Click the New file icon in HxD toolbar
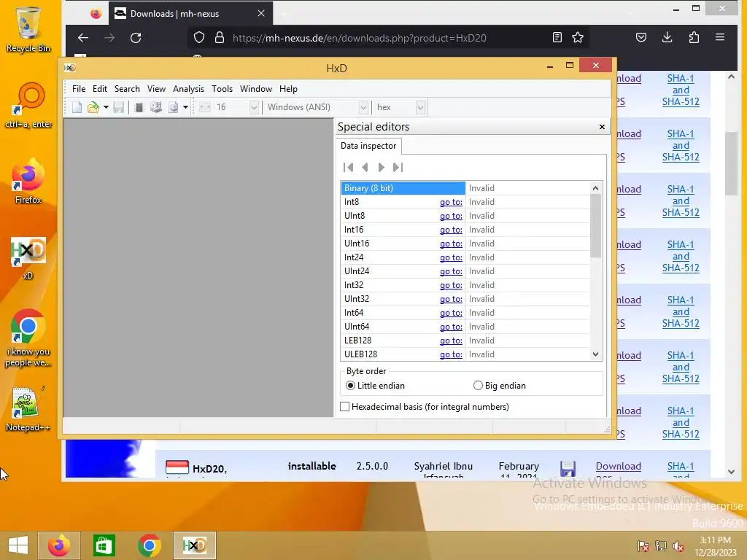Image resolution: width=747 pixels, height=560 pixels. pyautogui.click(x=77, y=107)
